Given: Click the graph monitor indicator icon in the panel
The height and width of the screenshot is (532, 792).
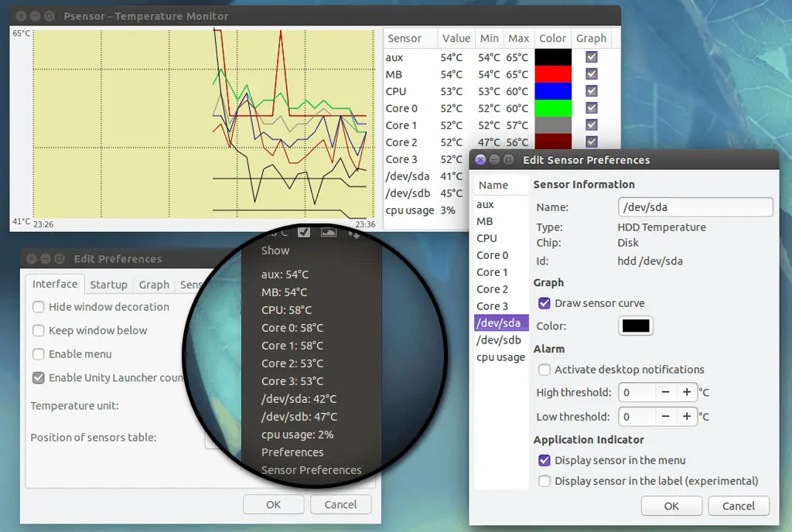Looking at the screenshot, I should click(329, 232).
